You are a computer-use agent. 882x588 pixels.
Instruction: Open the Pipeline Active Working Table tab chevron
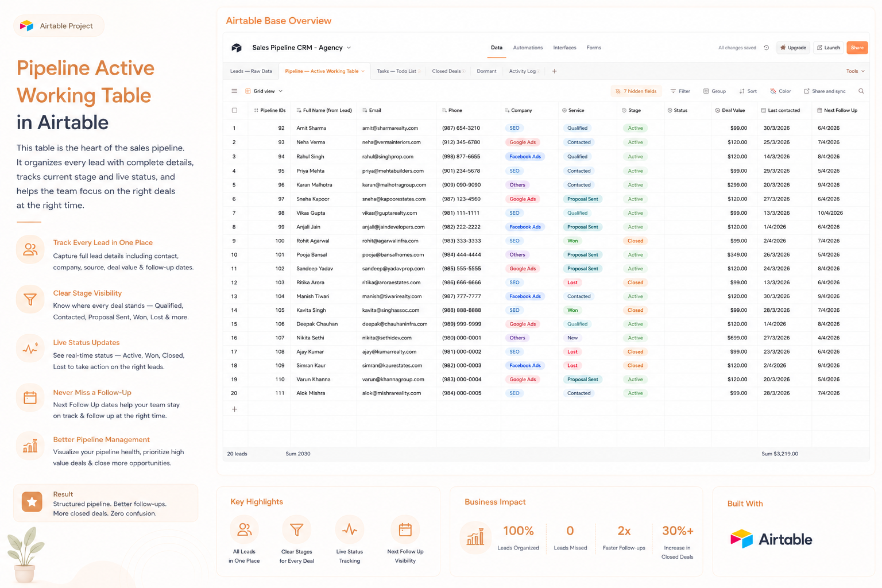[x=363, y=71]
